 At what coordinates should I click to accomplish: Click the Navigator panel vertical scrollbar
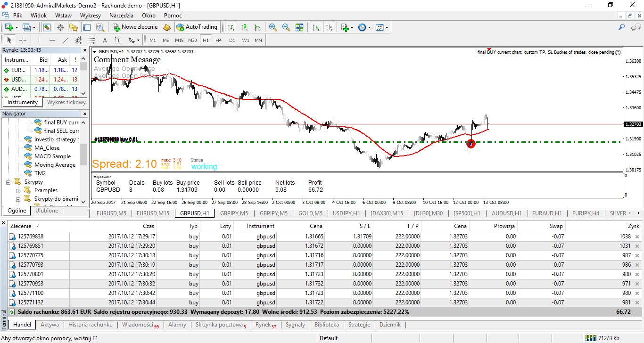point(83,161)
